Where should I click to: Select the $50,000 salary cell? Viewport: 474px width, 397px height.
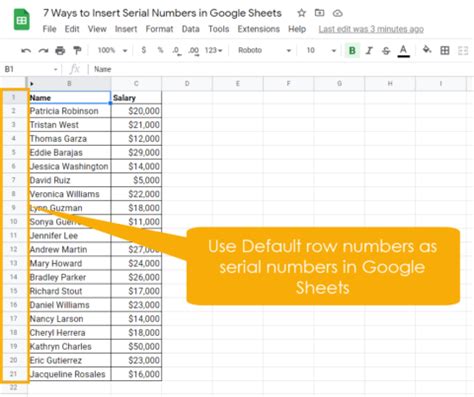(136, 346)
